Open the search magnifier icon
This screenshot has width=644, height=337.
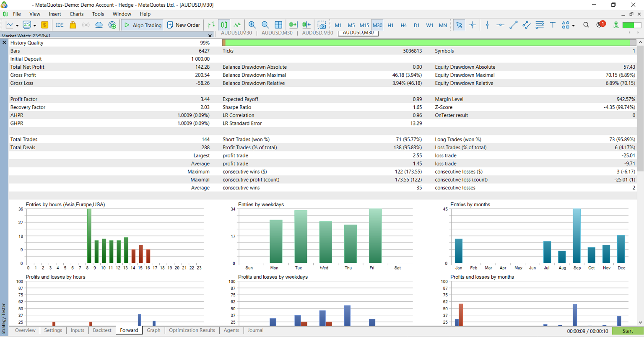[586, 25]
